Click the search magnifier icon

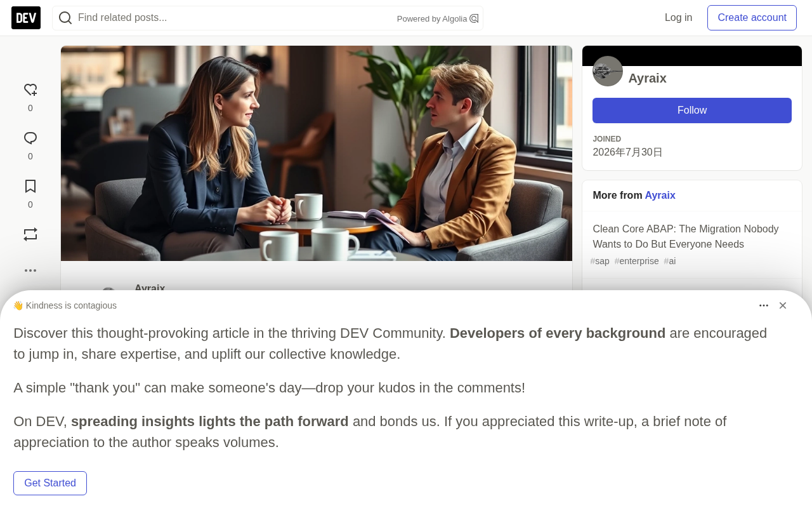click(65, 18)
